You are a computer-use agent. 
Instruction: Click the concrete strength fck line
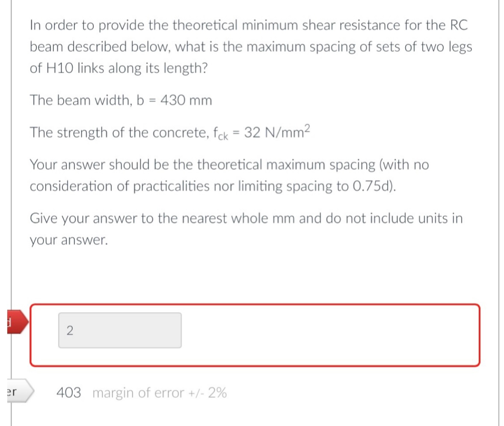point(171,132)
